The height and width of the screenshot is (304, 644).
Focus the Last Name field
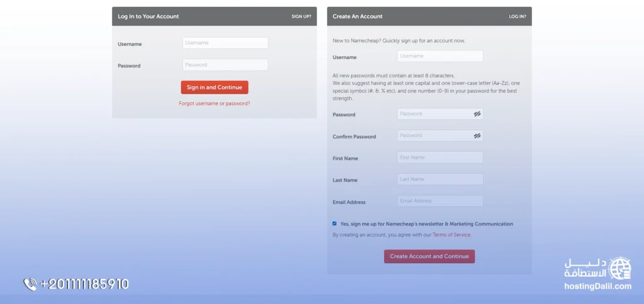tap(440, 179)
